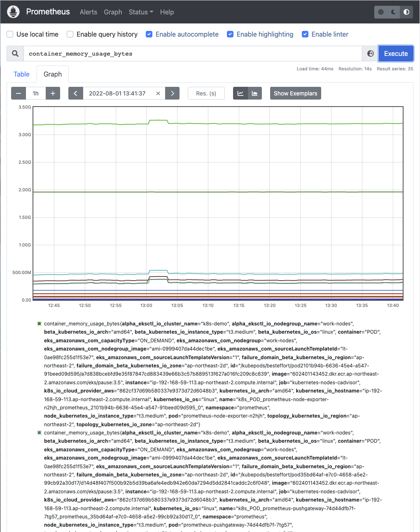Focus the query expression input
Screen dimensions: 420x532
point(193,53)
